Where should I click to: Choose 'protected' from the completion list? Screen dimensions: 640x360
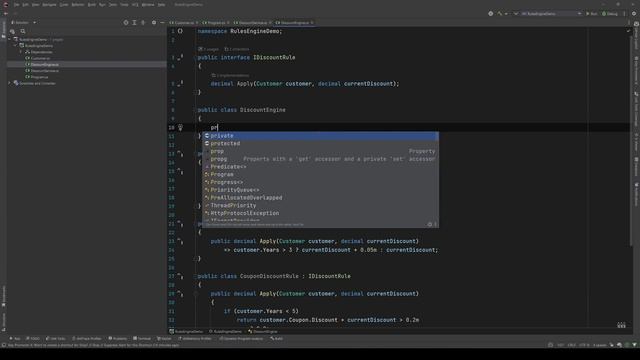coord(321,143)
